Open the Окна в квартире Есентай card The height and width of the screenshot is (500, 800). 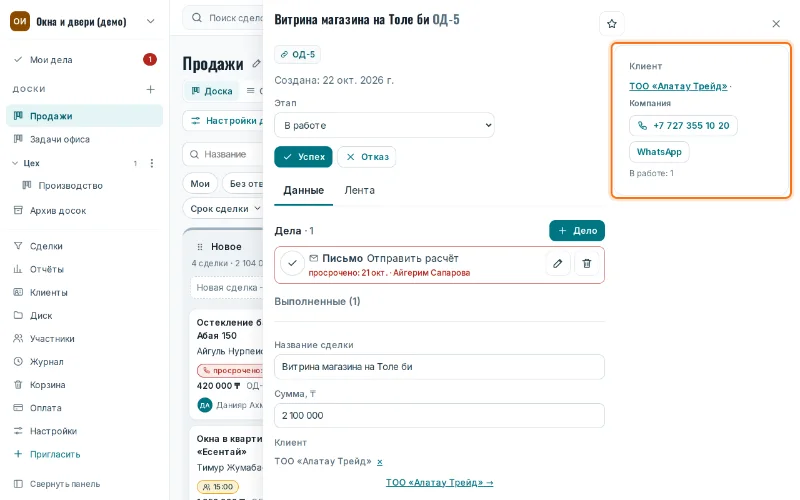[227, 463]
